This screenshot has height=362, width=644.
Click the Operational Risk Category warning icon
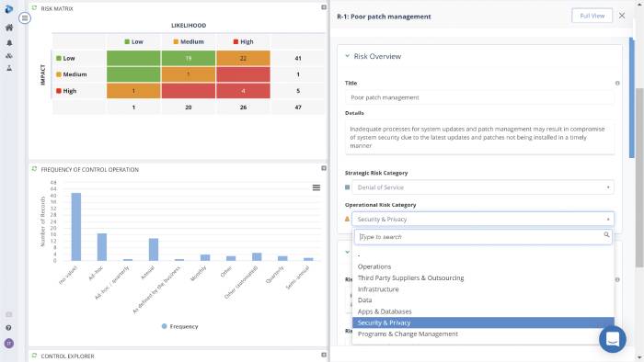348,220
